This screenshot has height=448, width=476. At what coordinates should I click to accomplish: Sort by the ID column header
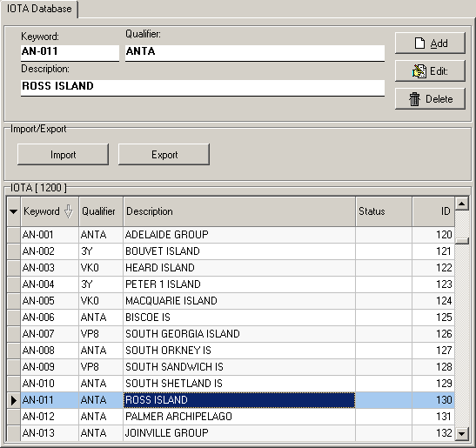(433, 211)
